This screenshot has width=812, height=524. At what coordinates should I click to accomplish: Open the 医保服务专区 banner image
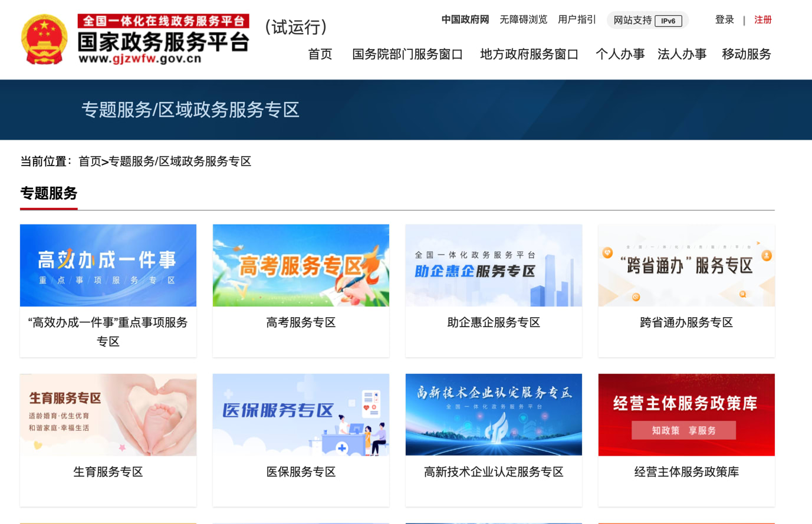coord(301,414)
